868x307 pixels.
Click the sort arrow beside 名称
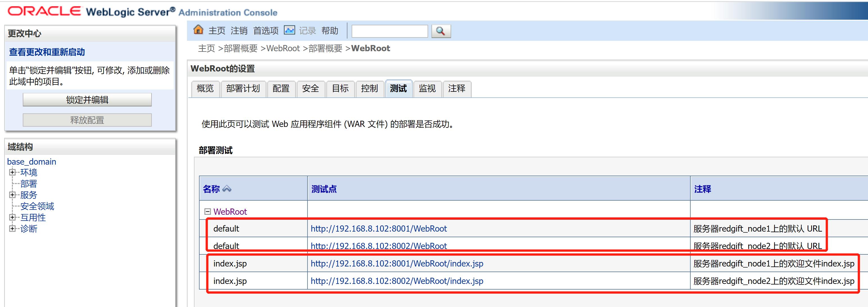tap(227, 189)
